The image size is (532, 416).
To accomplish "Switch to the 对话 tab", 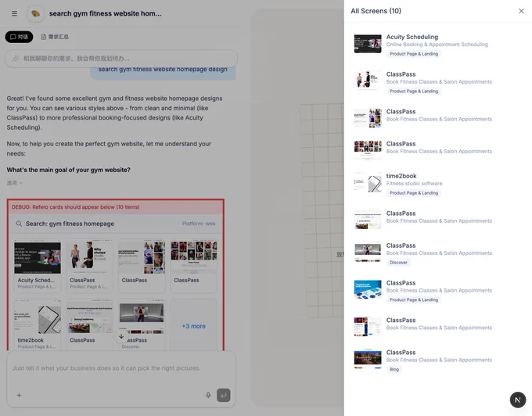I will tap(19, 37).
